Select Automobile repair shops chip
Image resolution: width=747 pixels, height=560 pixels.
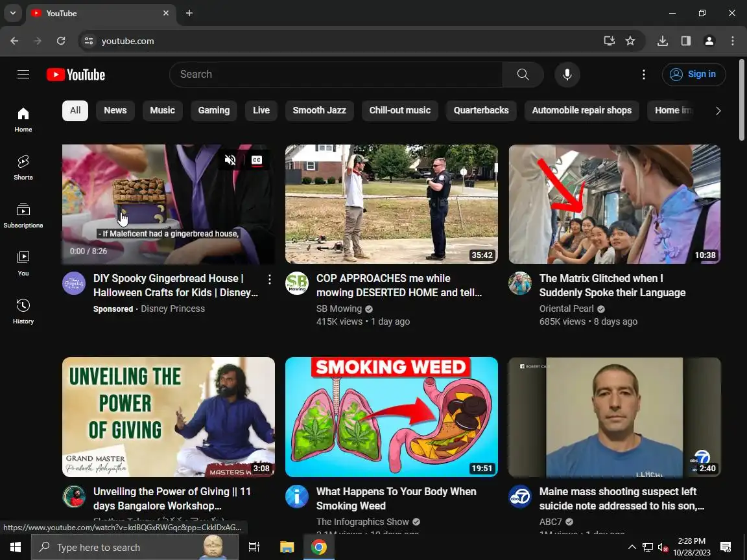point(582,110)
